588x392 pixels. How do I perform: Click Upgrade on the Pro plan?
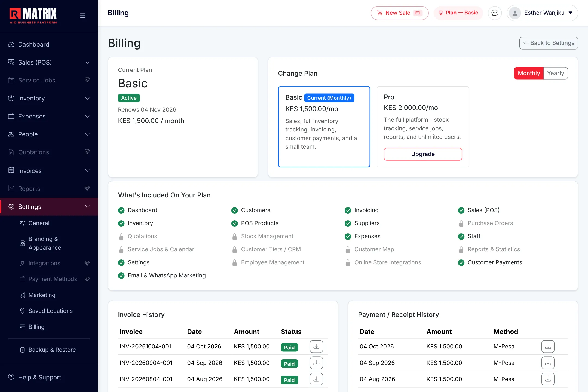click(423, 154)
